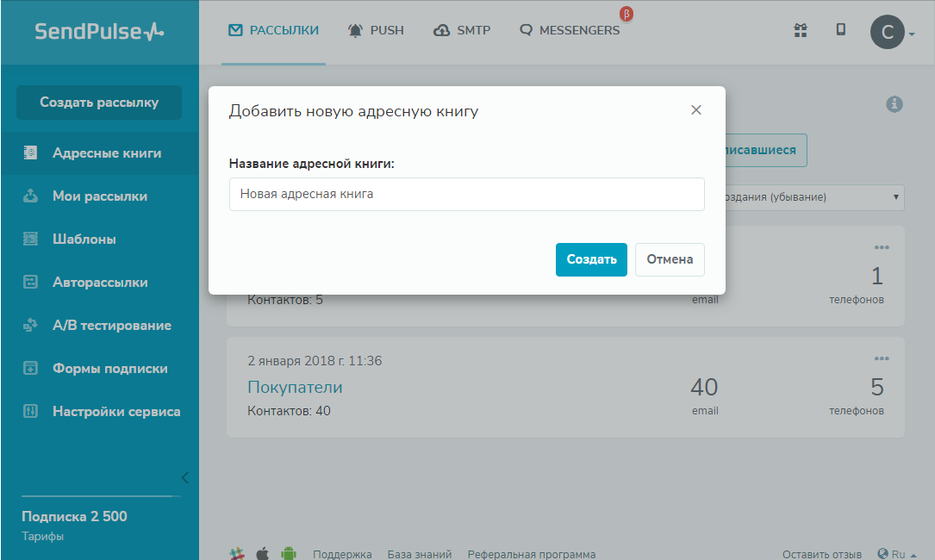Close the add address book dialog
Image resolution: width=935 pixels, height=560 pixels.
(696, 110)
